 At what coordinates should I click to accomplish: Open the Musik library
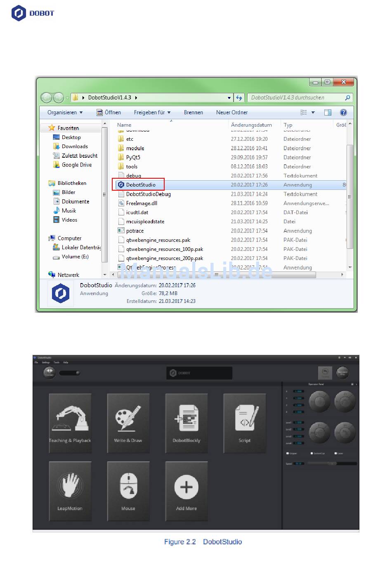click(65, 210)
